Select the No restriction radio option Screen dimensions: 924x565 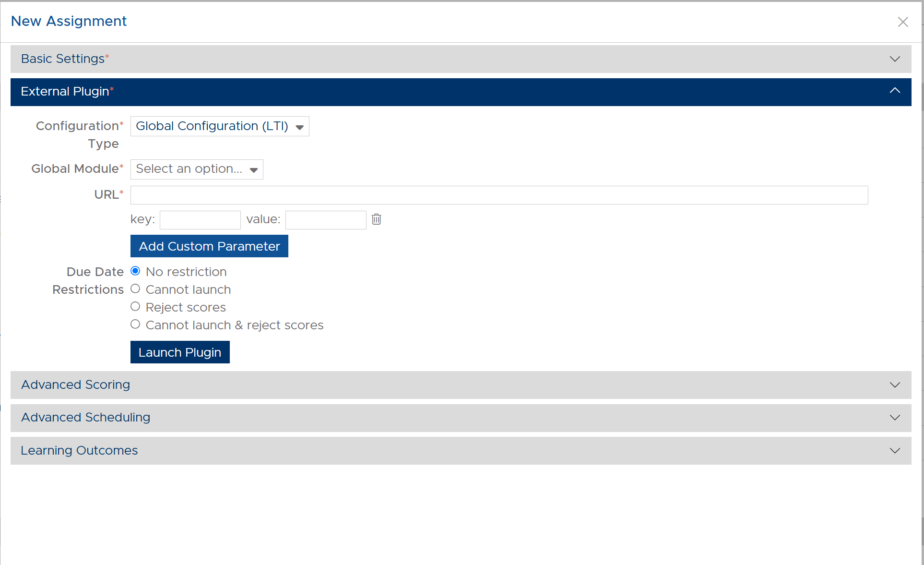[135, 271]
